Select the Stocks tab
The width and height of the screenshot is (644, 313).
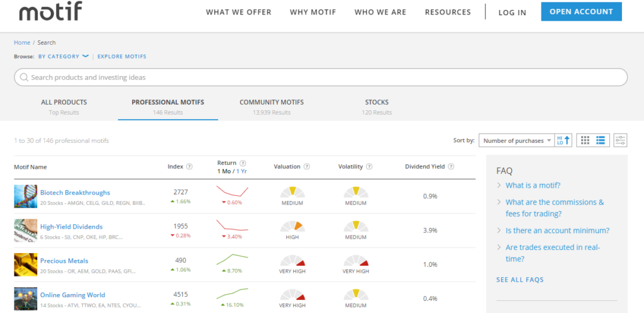[x=377, y=107]
